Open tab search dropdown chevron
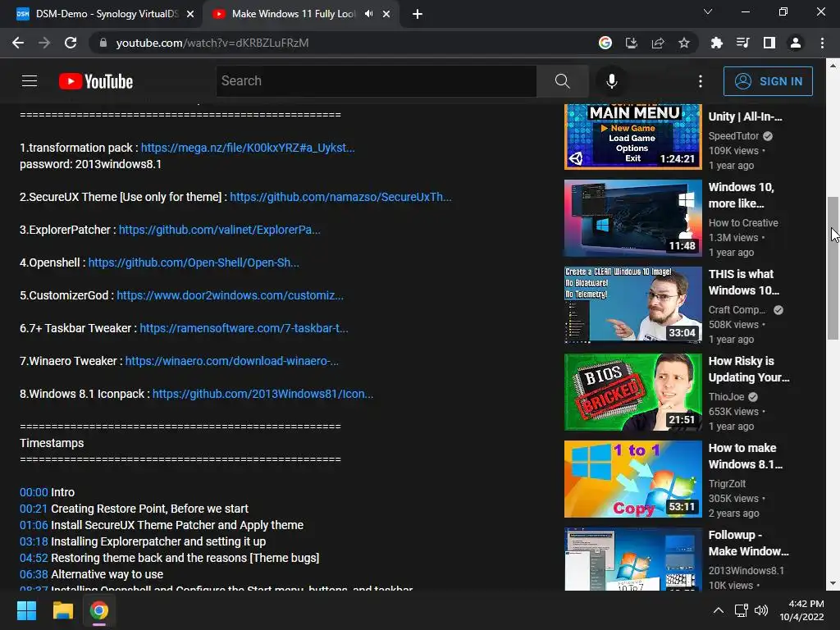Image resolution: width=840 pixels, height=630 pixels. [707, 11]
